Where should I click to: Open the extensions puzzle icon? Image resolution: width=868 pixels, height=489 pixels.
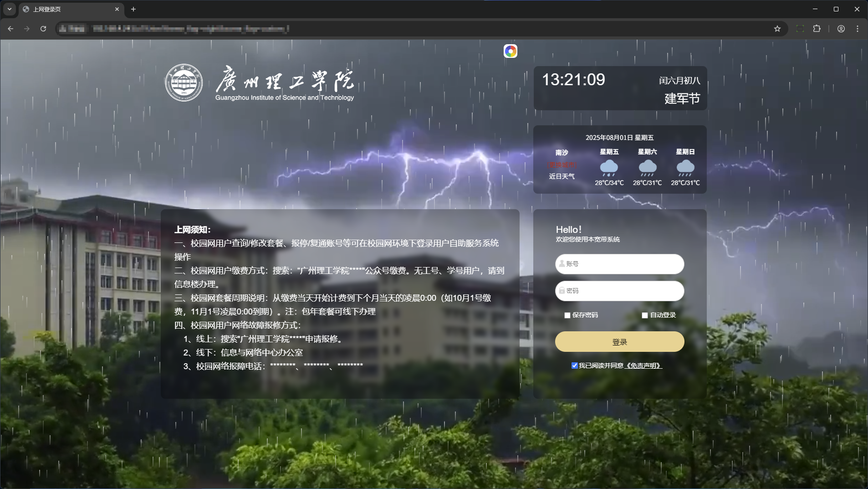(817, 29)
